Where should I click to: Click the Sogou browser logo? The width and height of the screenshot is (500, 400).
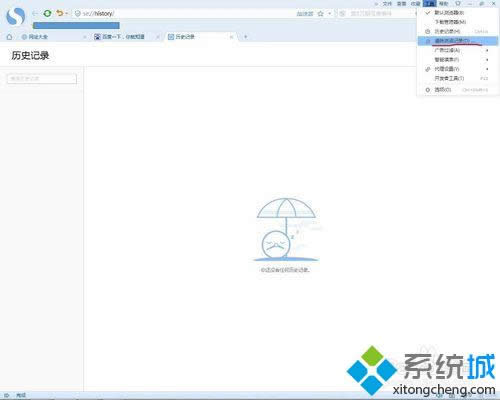pyautogui.click(x=16, y=16)
